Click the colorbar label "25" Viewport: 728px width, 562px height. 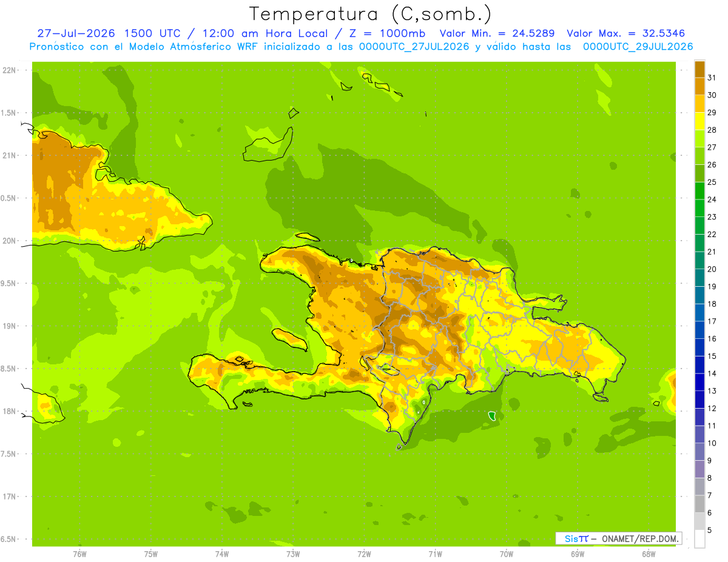point(711,182)
